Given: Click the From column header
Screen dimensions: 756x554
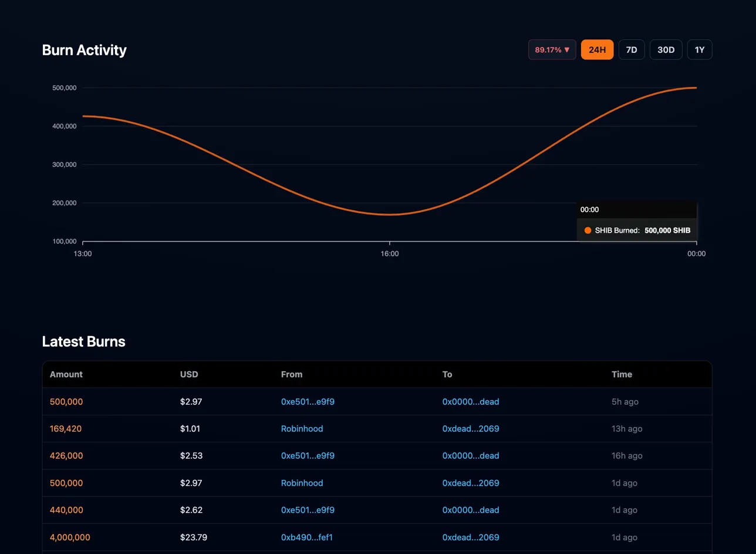Looking at the screenshot, I should coord(292,374).
